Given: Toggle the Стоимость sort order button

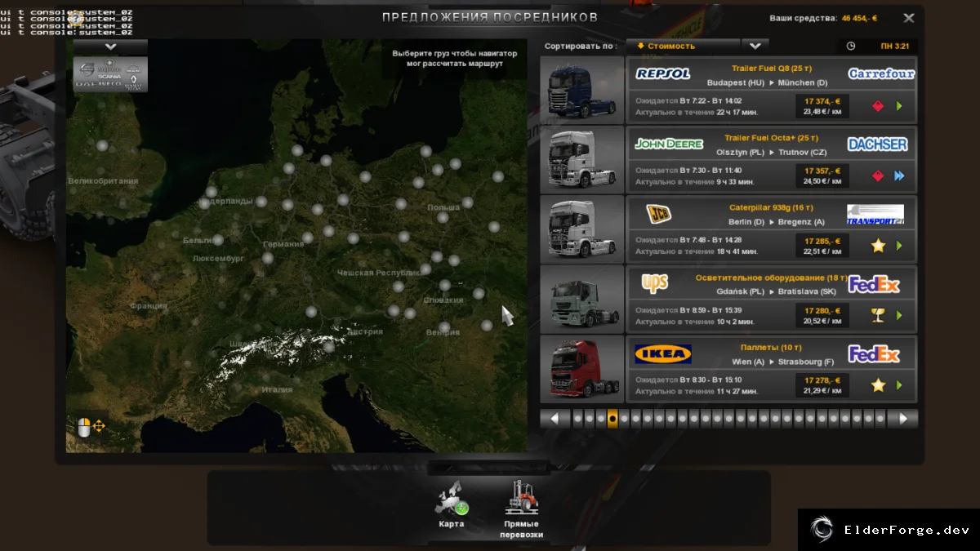Looking at the screenshot, I should [683, 46].
